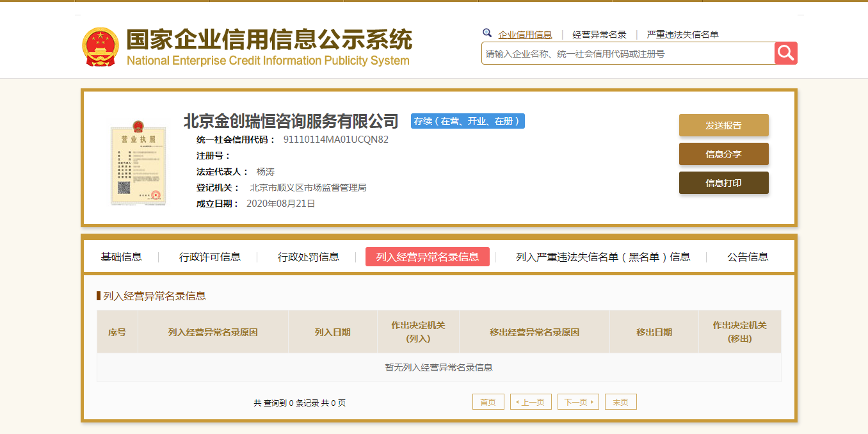Click the company name 北京金创瑞恒咨询服务有限公司
This screenshot has height=434, width=868.
click(x=291, y=121)
